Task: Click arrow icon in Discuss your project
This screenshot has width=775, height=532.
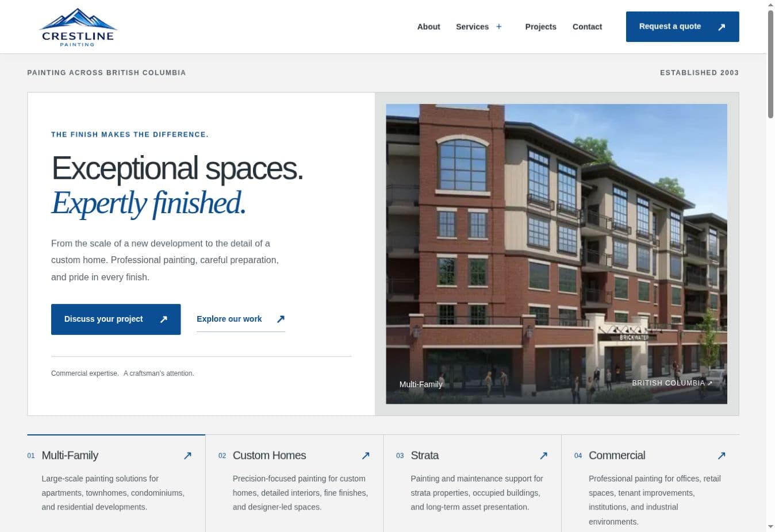Action: point(164,319)
